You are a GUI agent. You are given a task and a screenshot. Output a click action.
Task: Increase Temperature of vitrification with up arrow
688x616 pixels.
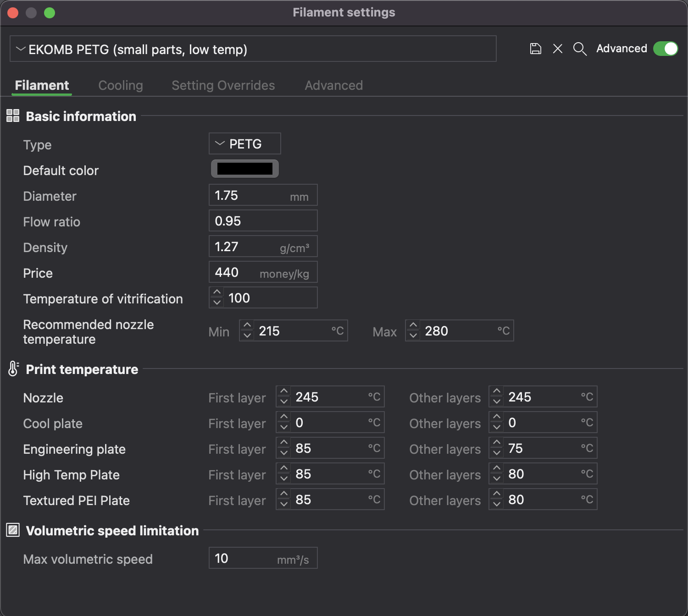[217, 292]
